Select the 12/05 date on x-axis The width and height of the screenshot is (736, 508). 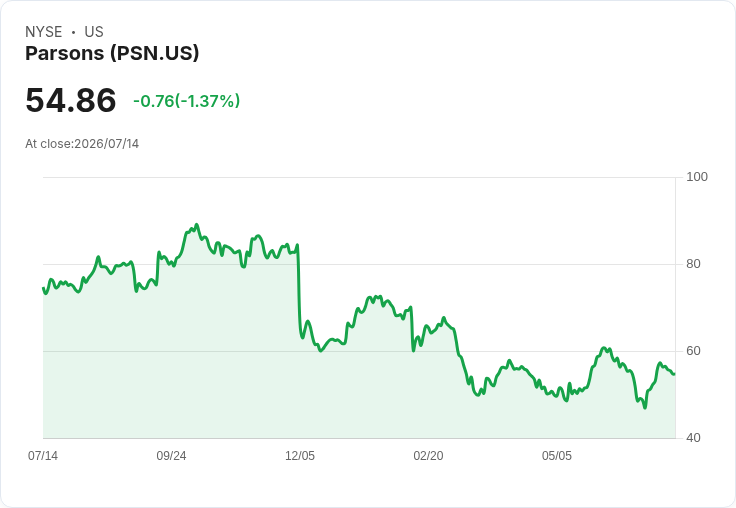[300, 456]
